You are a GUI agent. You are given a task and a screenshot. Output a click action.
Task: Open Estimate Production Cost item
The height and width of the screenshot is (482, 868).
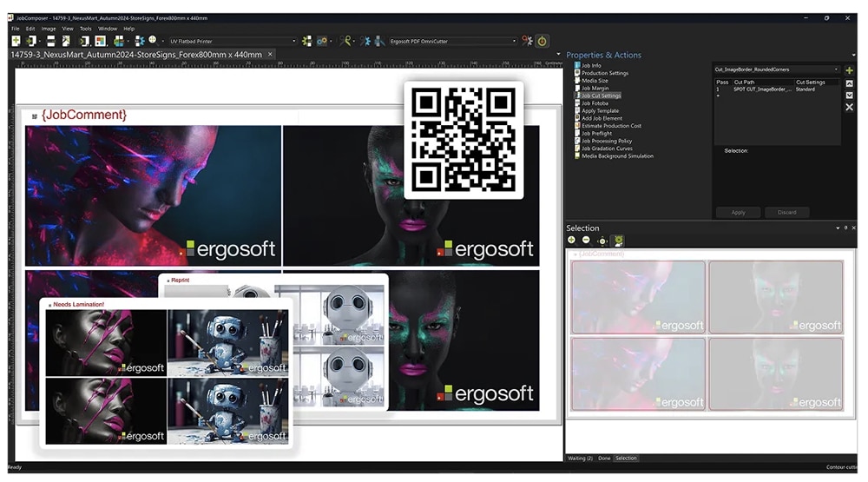pyautogui.click(x=611, y=126)
